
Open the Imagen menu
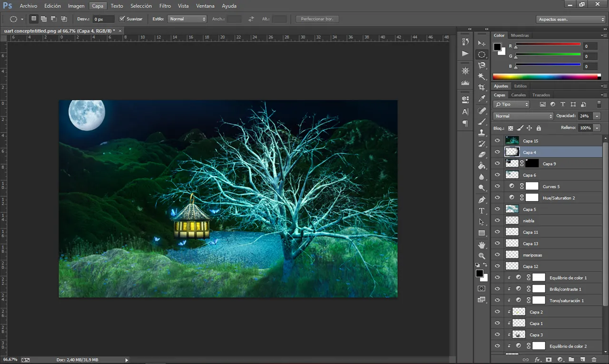click(x=76, y=6)
